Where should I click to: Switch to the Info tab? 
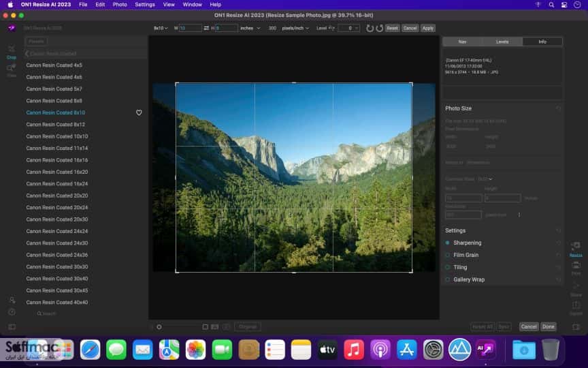[542, 42]
